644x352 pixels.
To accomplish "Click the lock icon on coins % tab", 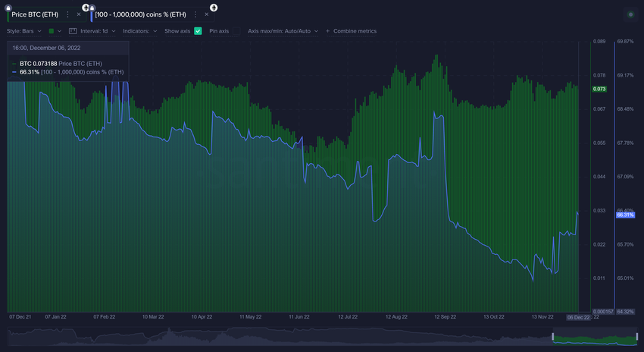I will click(x=92, y=7).
